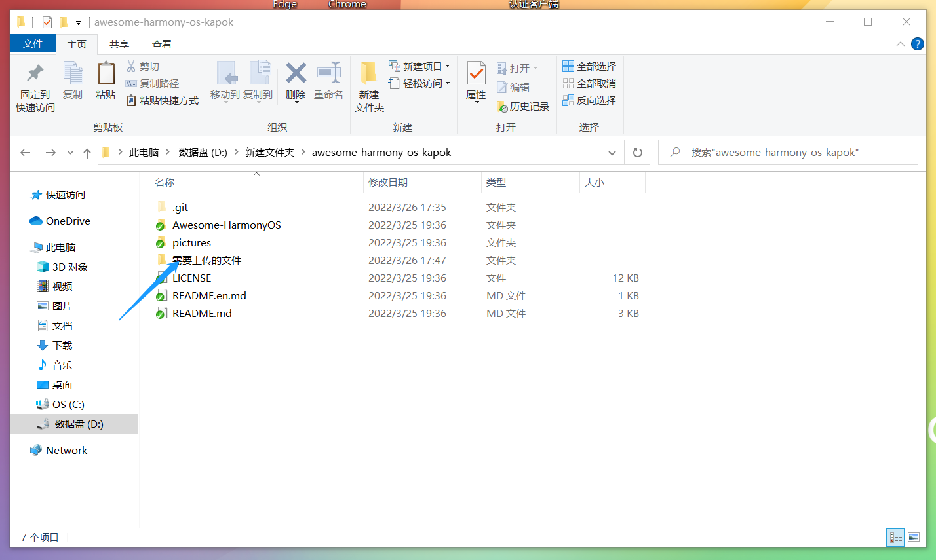Open the address bar history dropdown

612,153
